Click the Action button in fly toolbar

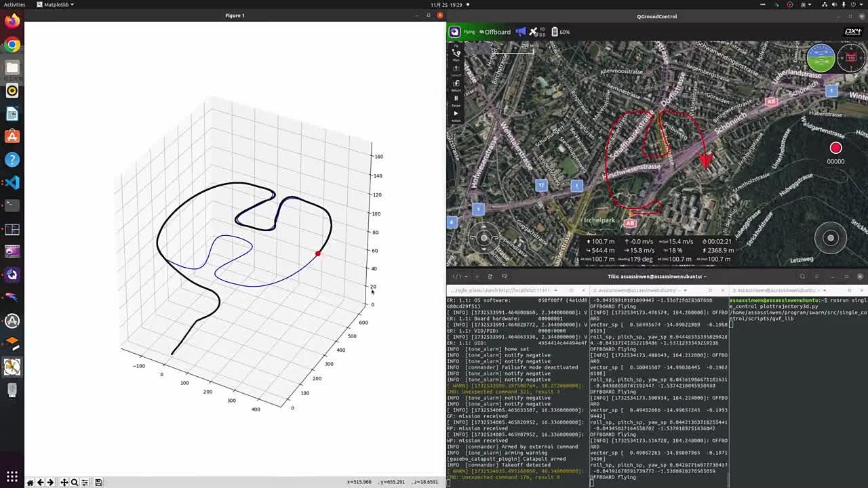click(456, 115)
